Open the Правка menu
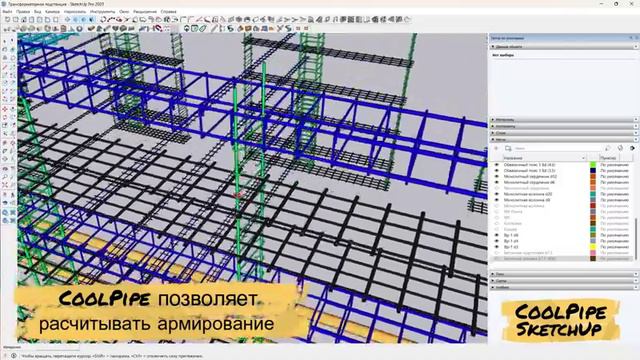Image resolution: width=640 pixels, height=360 pixels. (x=23, y=11)
